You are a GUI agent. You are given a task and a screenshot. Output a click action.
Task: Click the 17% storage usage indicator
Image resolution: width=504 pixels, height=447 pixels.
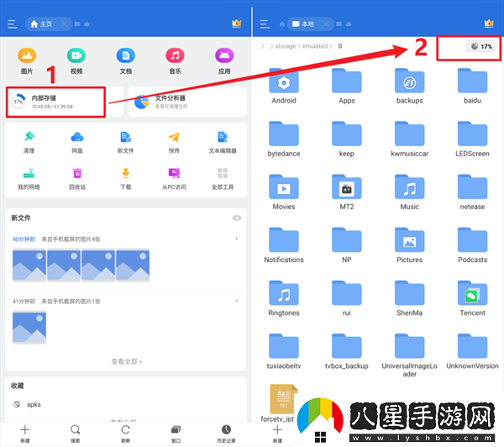[x=481, y=46]
